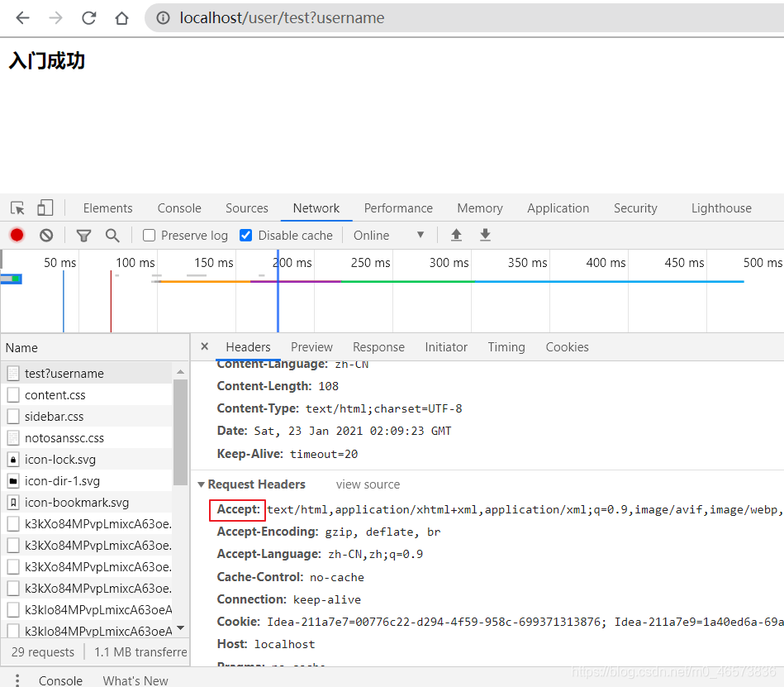Image resolution: width=784 pixels, height=687 pixels.
Task: Open the Timing detail tab
Action: [506, 347]
